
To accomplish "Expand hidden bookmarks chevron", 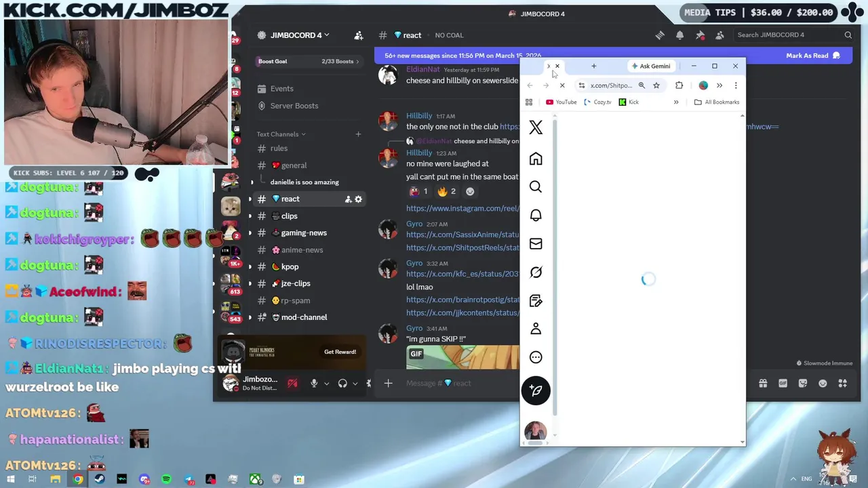I will [x=675, y=102].
